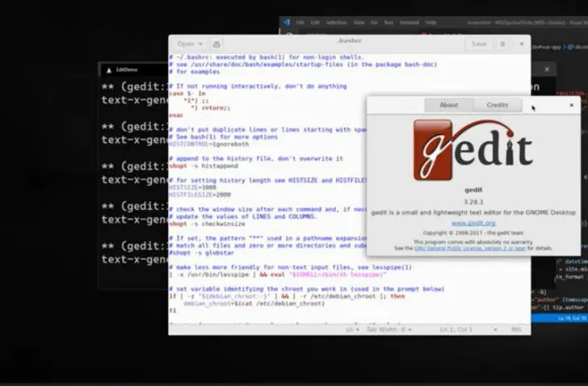
Task: Click the 'HISTSIZE=1000' line
Action: (193, 187)
